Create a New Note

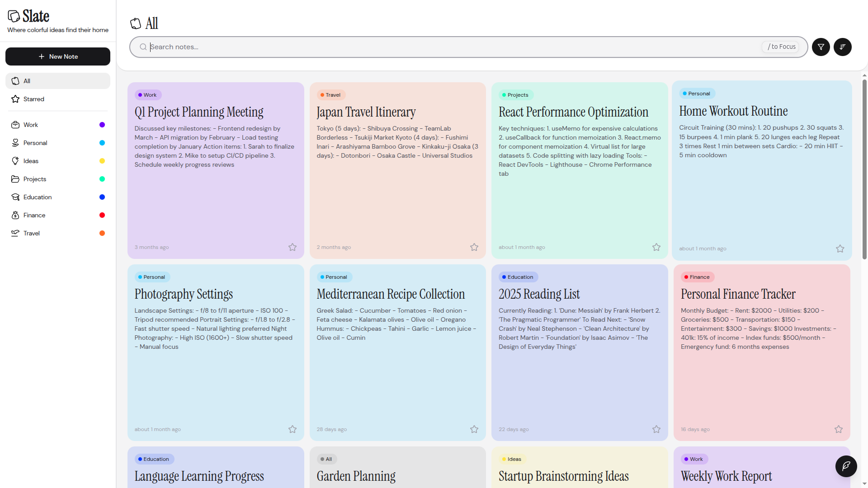(58, 56)
